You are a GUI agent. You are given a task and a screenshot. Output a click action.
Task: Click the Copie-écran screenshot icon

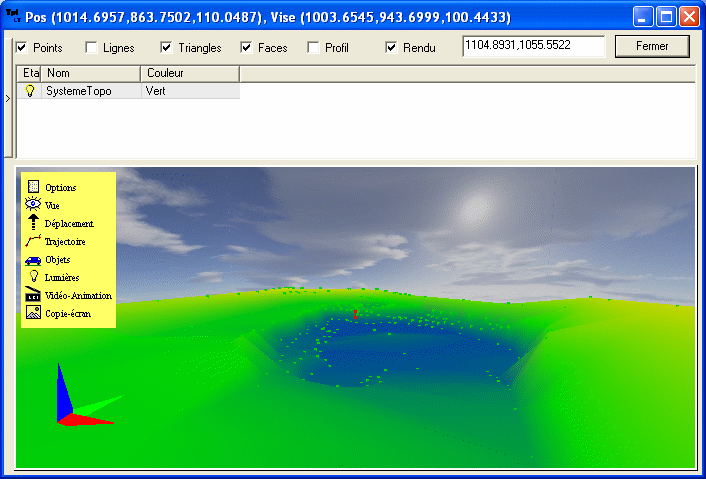pyautogui.click(x=33, y=313)
